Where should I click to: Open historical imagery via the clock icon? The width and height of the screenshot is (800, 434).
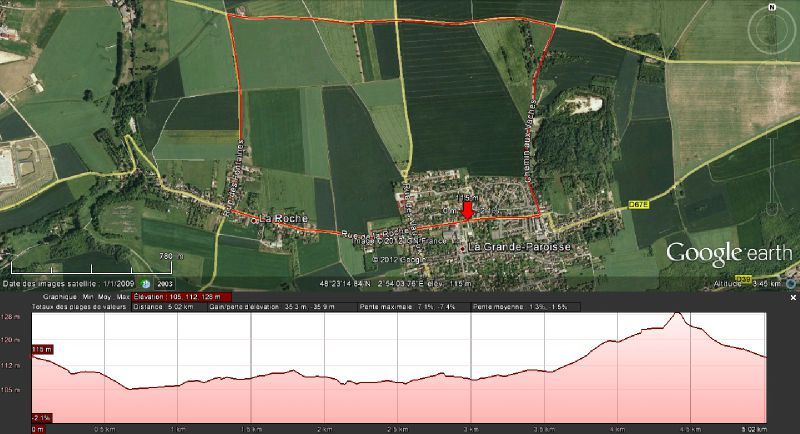(146, 284)
